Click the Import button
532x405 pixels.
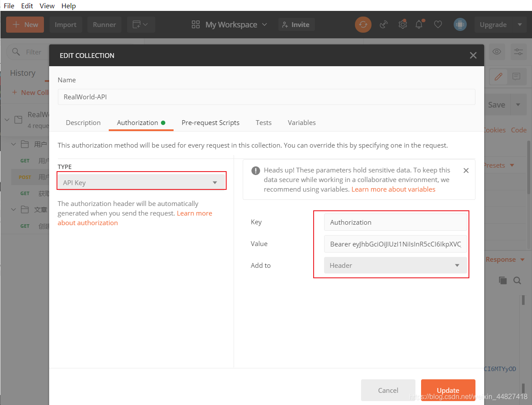[66, 25]
